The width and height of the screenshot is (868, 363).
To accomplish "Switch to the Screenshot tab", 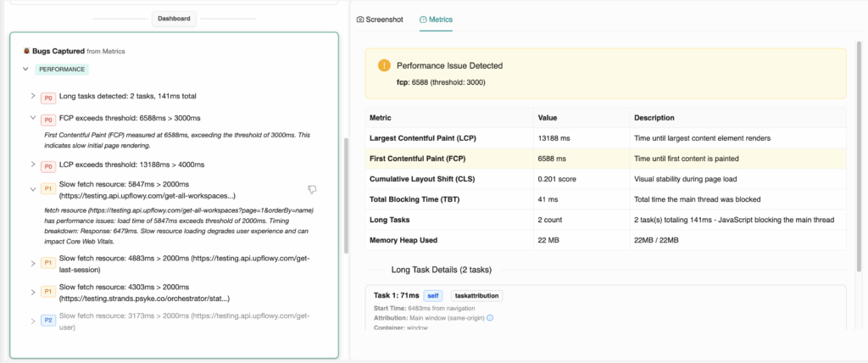I will (379, 19).
